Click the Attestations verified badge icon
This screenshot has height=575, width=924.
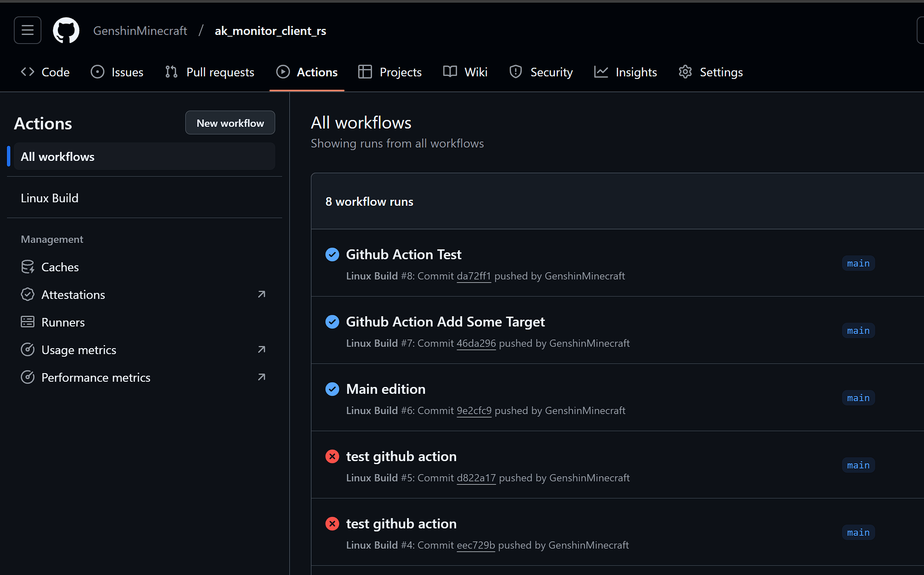tap(28, 295)
